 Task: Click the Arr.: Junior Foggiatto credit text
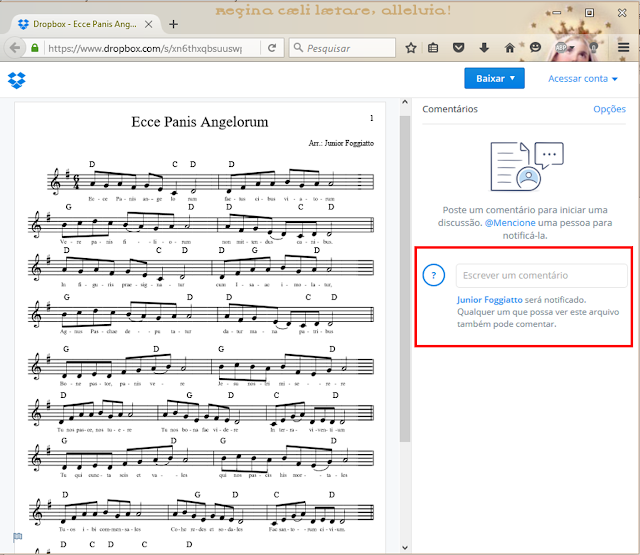(x=341, y=143)
